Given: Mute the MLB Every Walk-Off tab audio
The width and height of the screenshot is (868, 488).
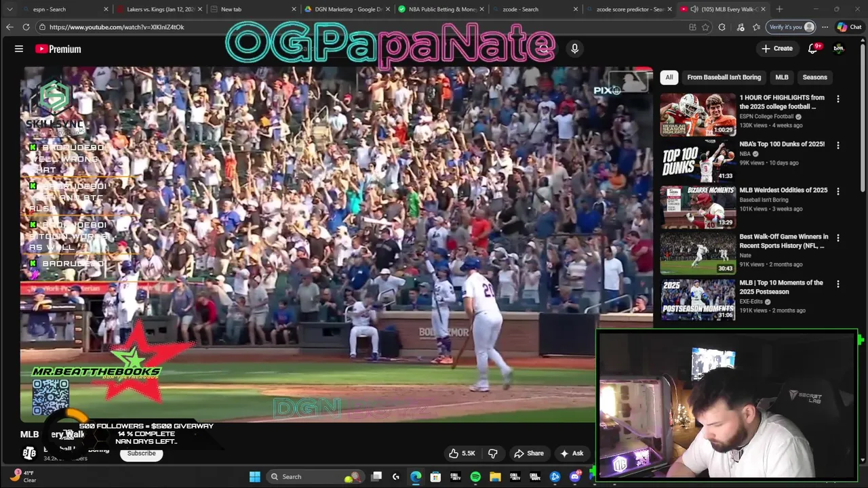Looking at the screenshot, I should click(x=694, y=9).
